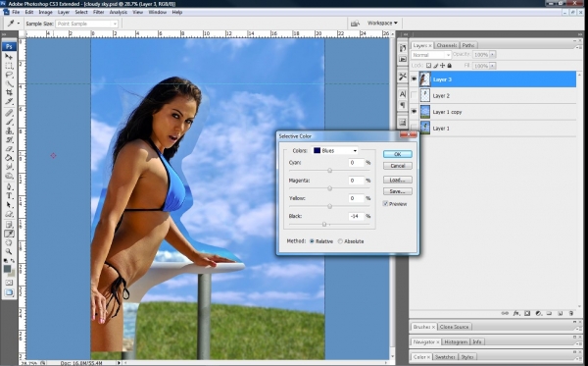Open the Sample Size dropdown
Viewport: 588px width, 366px height.
click(87, 24)
